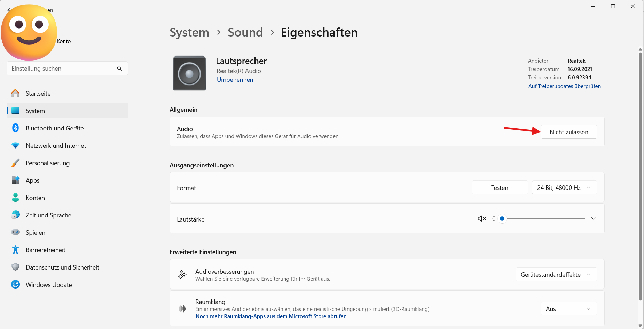Open the Gerätestandardeffekte dropdown

[x=556, y=275]
